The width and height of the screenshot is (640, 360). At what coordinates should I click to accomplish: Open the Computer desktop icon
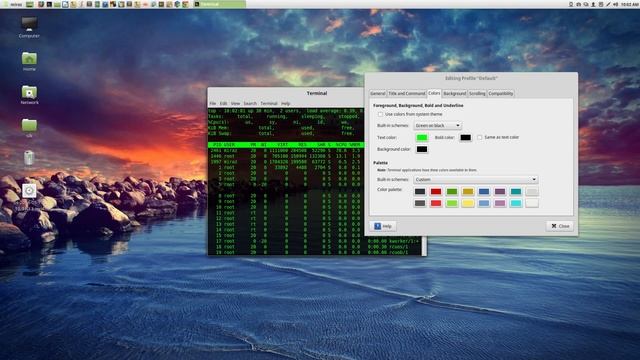tap(29, 27)
